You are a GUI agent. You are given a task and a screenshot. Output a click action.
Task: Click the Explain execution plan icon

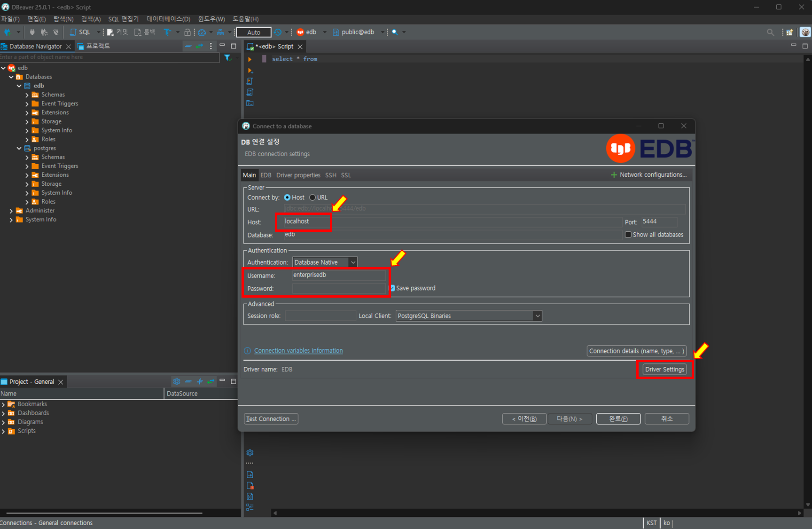tap(250, 92)
